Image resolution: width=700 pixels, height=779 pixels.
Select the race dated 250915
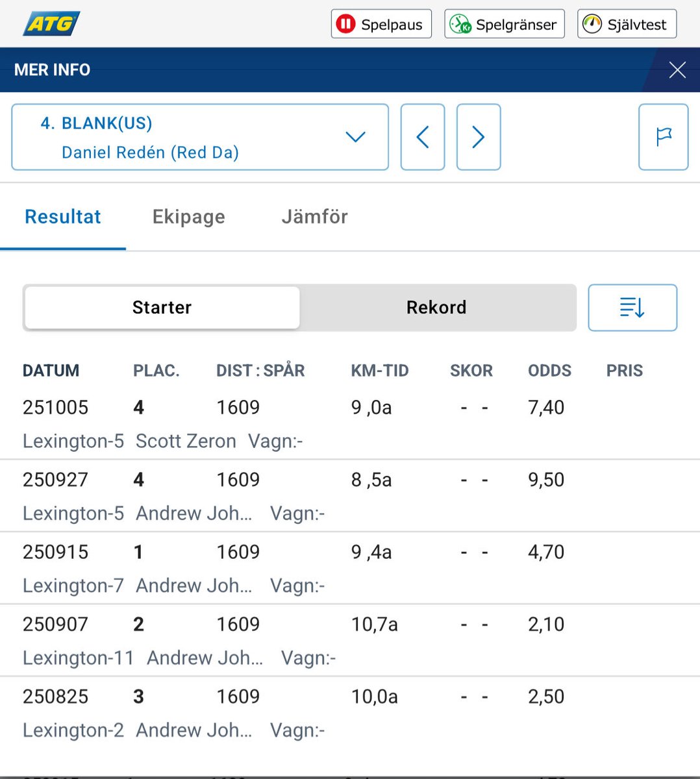pos(350,568)
